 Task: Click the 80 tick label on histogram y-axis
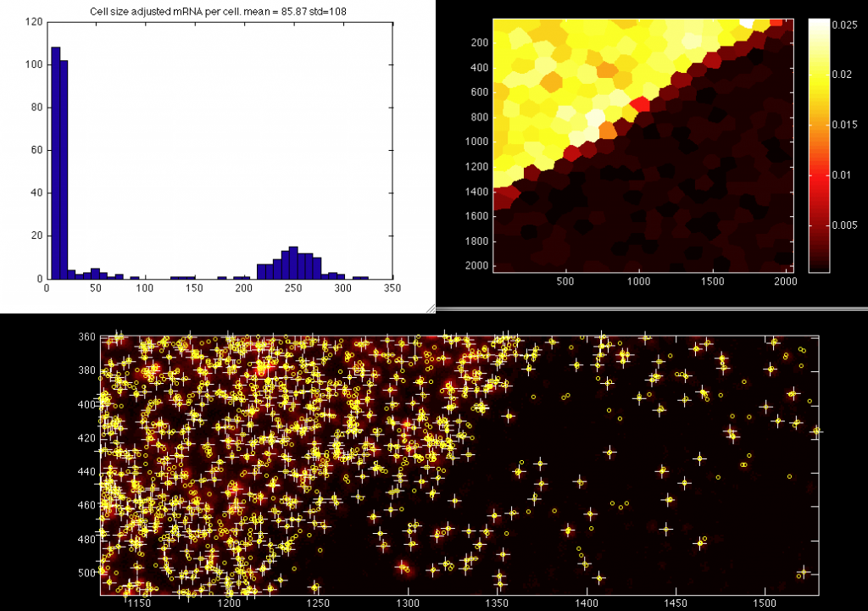(x=36, y=108)
